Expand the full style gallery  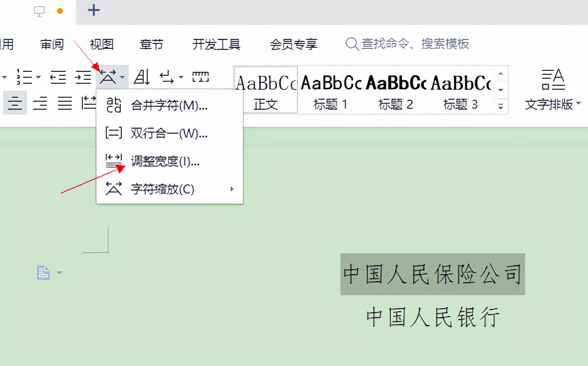501,106
